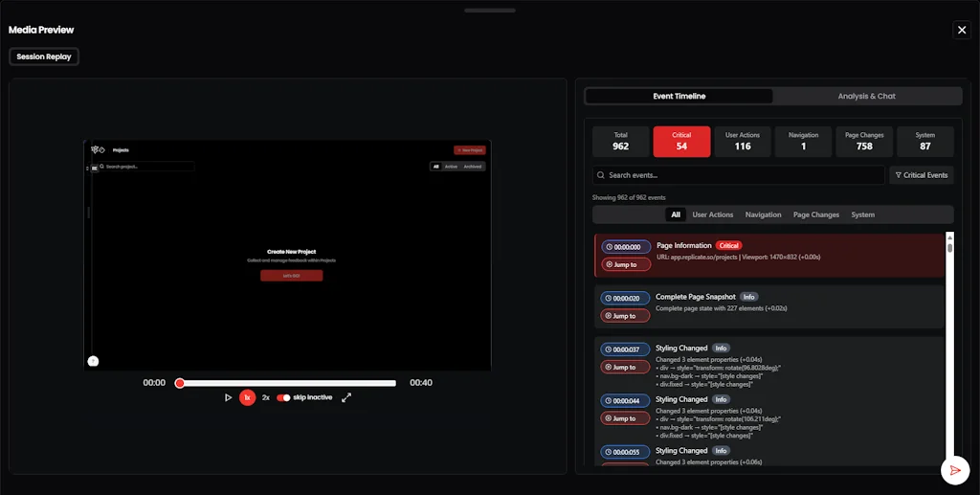Click the Info badge on Complete Page Snapshot
The image size is (980, 495).
[x=748, y=297]
